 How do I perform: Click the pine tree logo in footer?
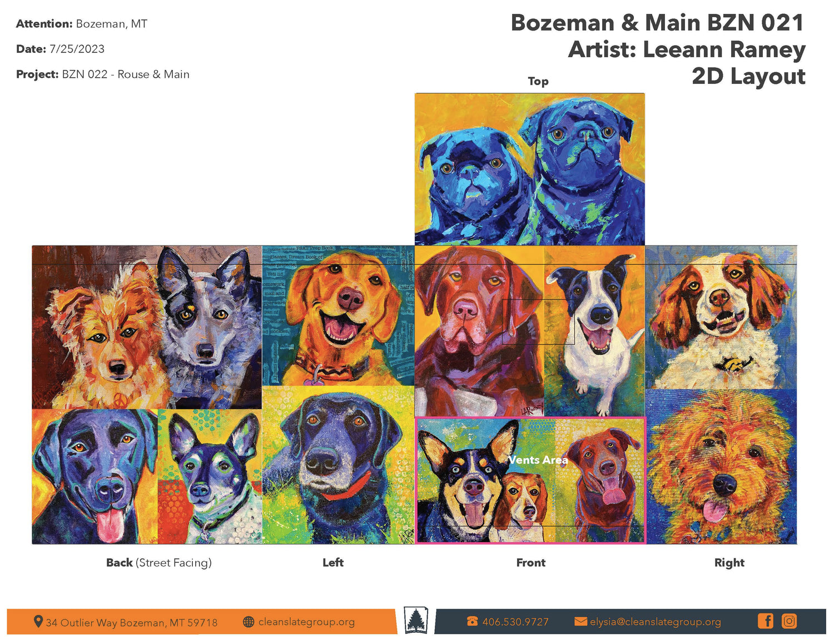416,620
